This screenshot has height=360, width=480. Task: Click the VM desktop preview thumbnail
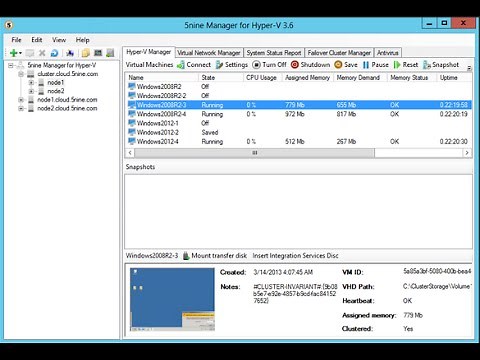172,299
